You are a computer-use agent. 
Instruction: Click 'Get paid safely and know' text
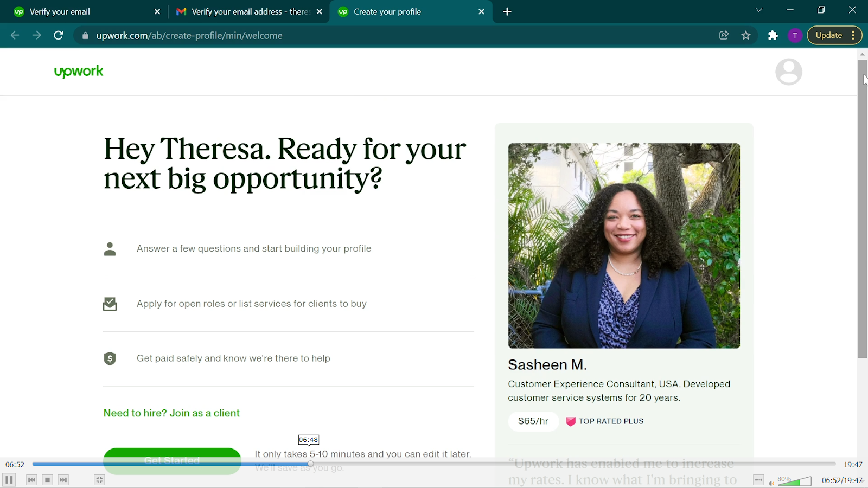coord(233,358)
